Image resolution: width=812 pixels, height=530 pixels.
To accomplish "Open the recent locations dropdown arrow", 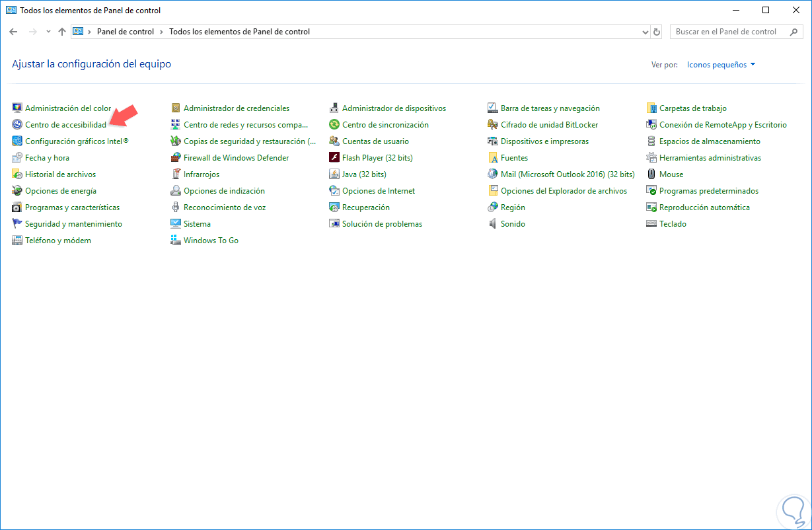I will click(x=48, y=32).
